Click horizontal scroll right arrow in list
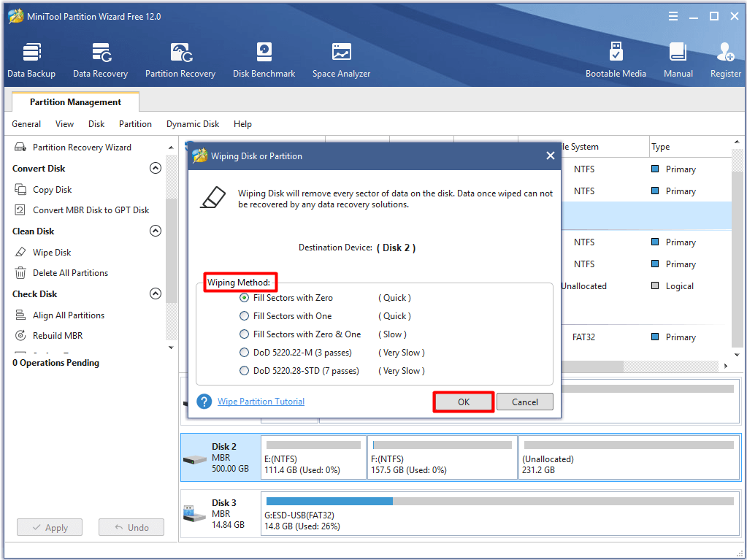Screen dimensions: 747x560 (726, 366)
